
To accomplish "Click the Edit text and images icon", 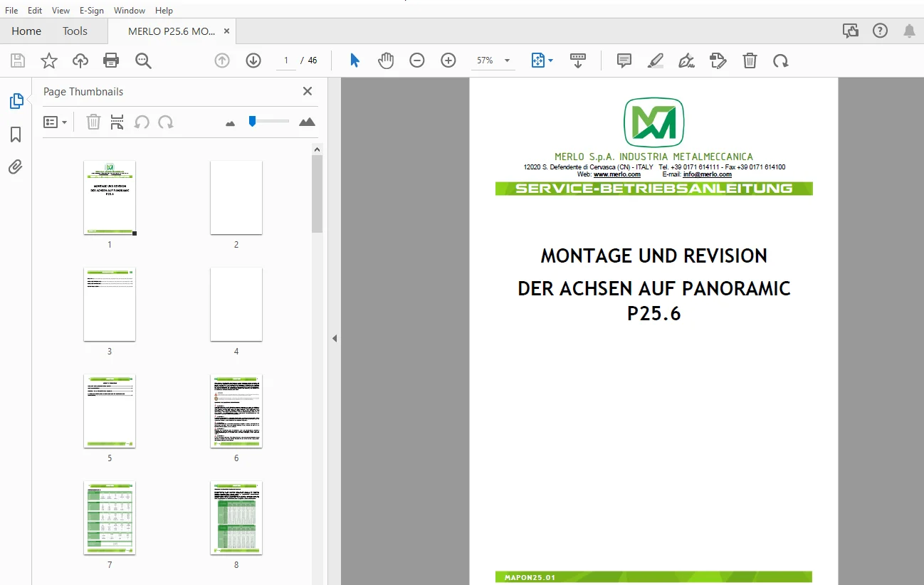I will 718,60.
